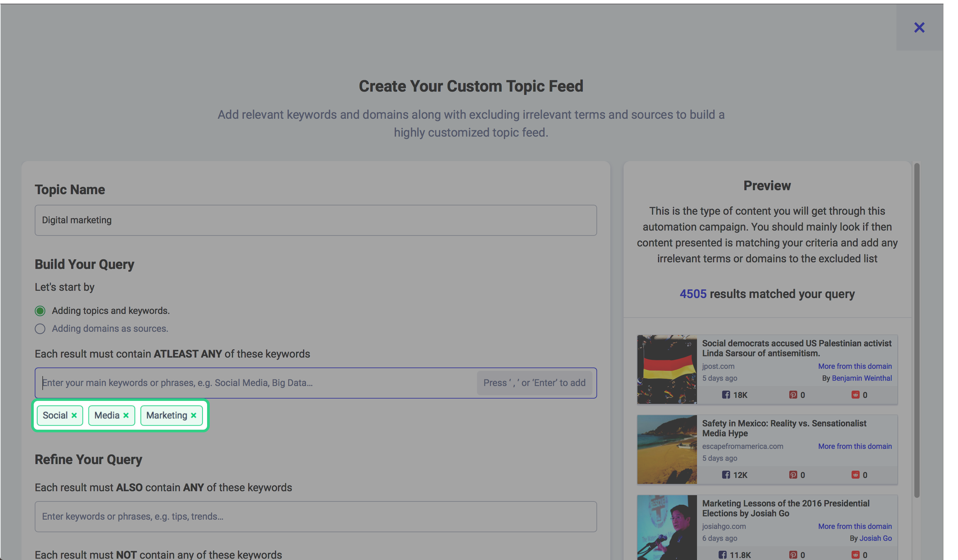
Task: Open Marketing Lessons of 2016 article title
Action: (785, 508)
